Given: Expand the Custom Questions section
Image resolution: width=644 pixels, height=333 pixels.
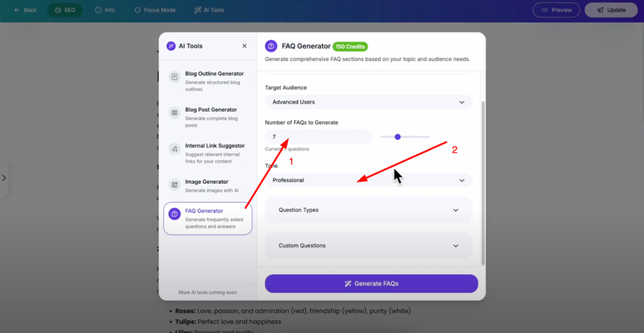Looking at the screenshot, I should (x=368, y=246).
